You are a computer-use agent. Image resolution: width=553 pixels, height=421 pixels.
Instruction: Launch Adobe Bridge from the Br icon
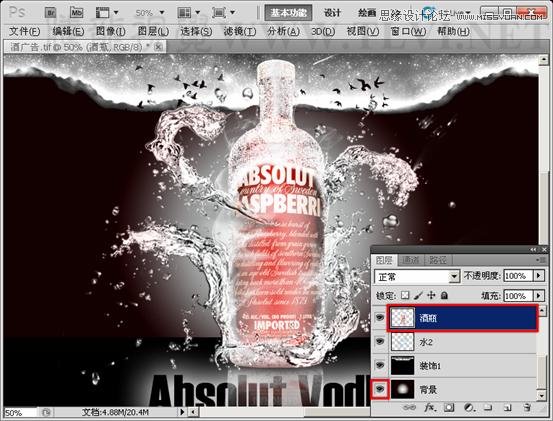(x=51, y=13)
